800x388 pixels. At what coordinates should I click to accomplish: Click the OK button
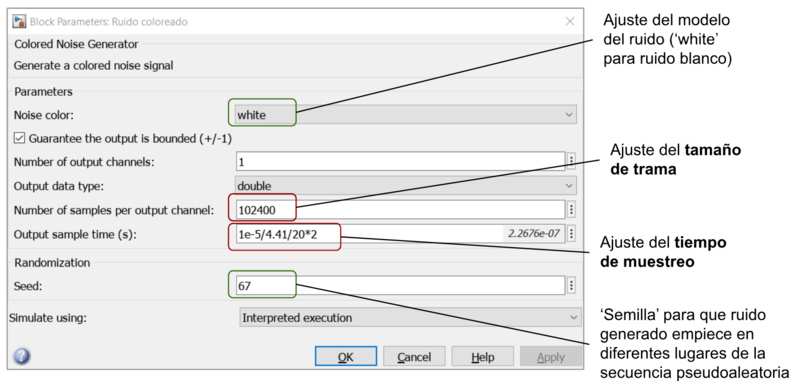click(346, 356)
